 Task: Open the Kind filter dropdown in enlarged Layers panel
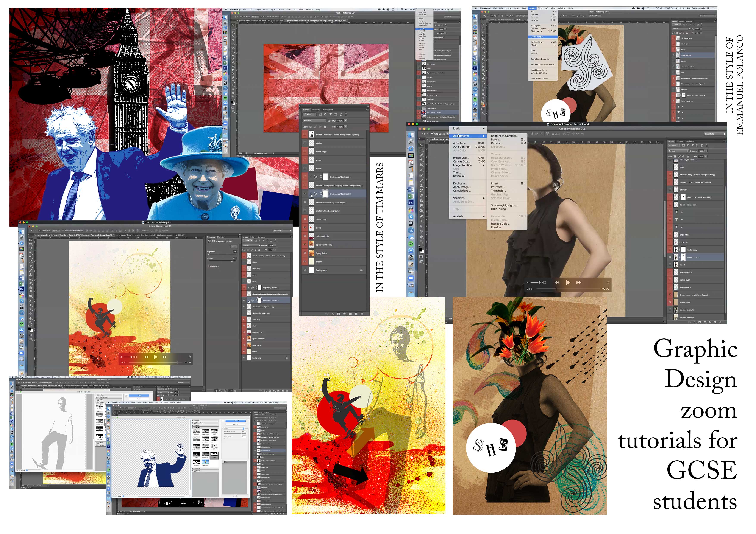click(x=309, y=115)
